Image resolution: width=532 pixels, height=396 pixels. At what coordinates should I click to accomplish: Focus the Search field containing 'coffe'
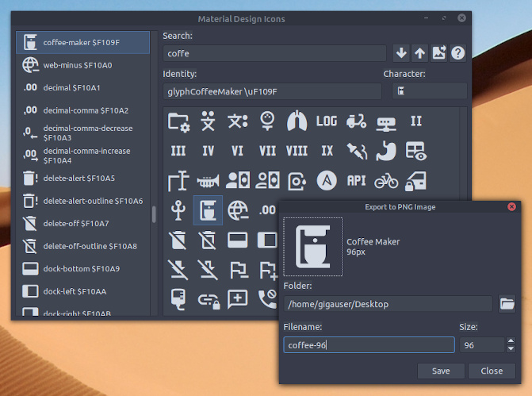pos(274,53)
